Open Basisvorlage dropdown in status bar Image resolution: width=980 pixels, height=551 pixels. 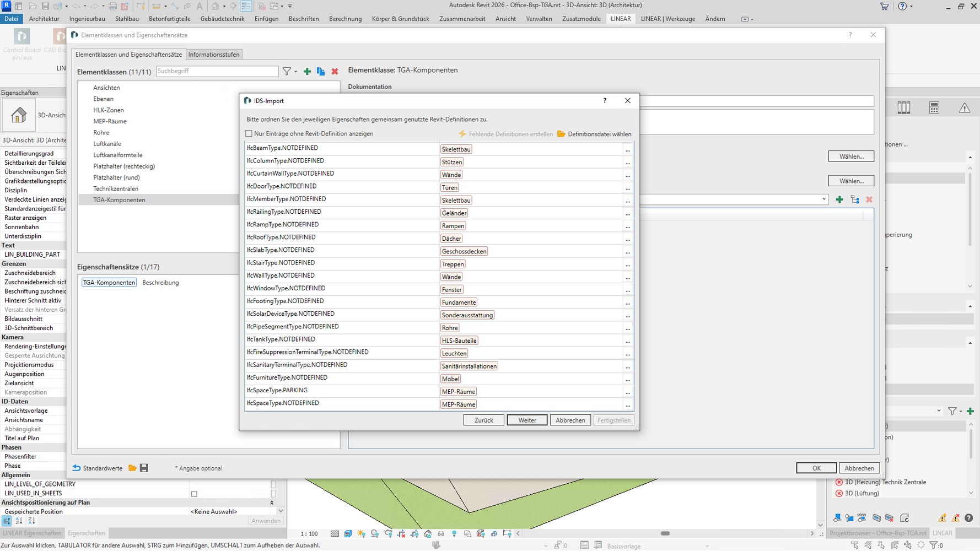[x=707, y=546]
